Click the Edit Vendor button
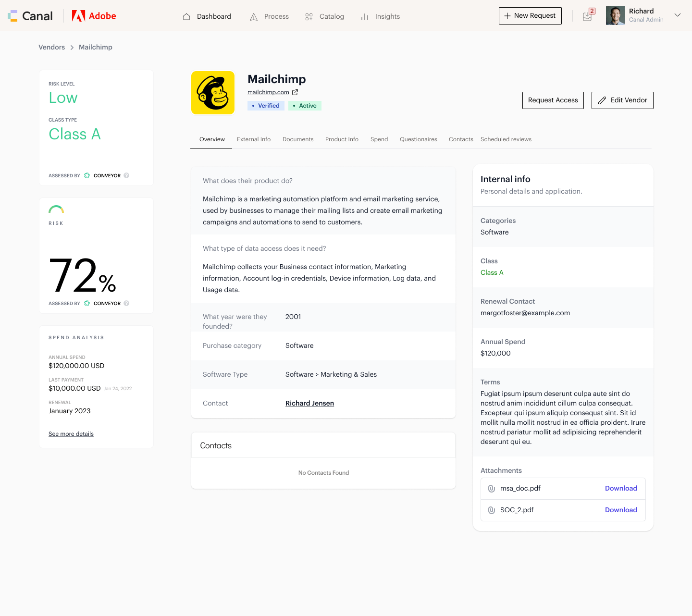 [622, 100]
